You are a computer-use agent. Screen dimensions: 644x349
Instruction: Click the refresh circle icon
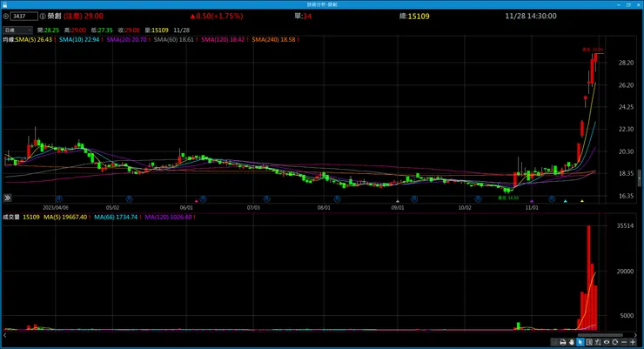pyautogui.click(x=614, y=342)
